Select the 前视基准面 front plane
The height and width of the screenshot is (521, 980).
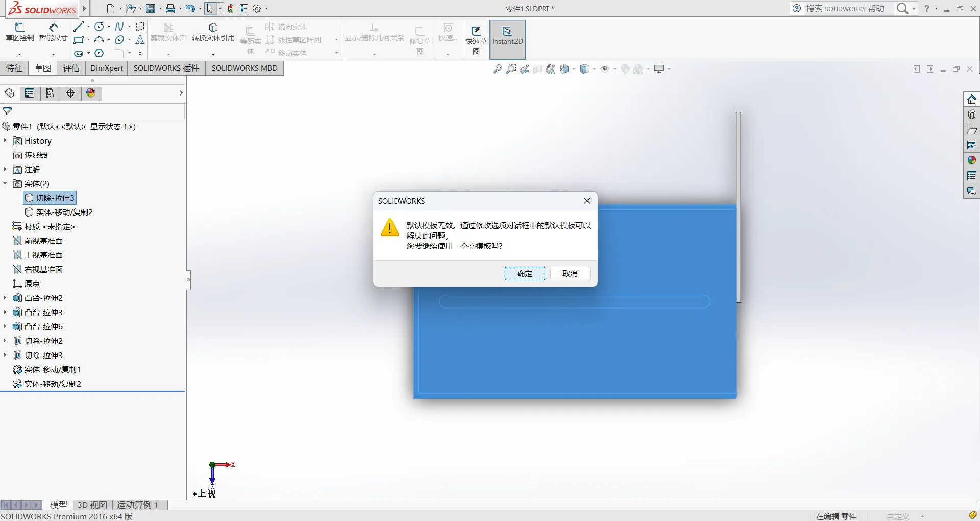[38, 241]
